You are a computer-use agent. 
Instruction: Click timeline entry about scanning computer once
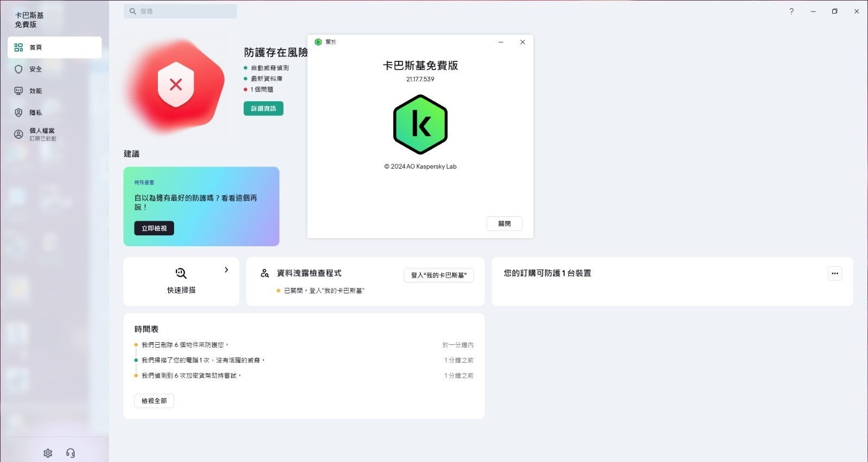203,360
